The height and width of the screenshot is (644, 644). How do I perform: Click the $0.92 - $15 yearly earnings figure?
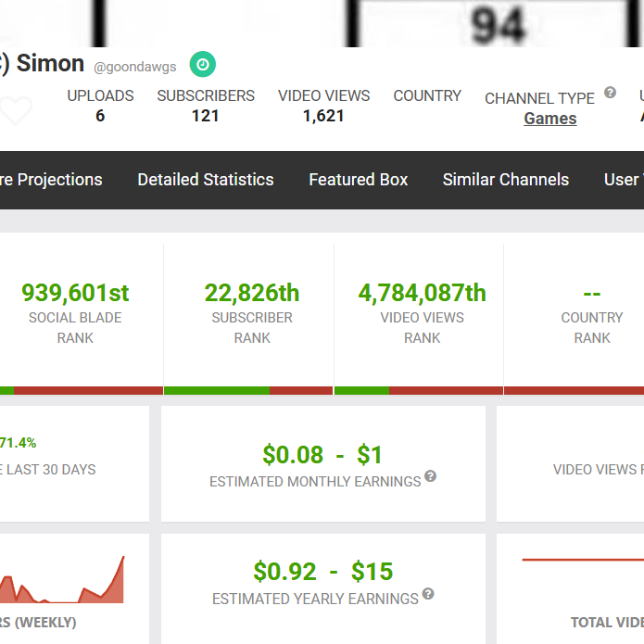click(x=322, y=571)
